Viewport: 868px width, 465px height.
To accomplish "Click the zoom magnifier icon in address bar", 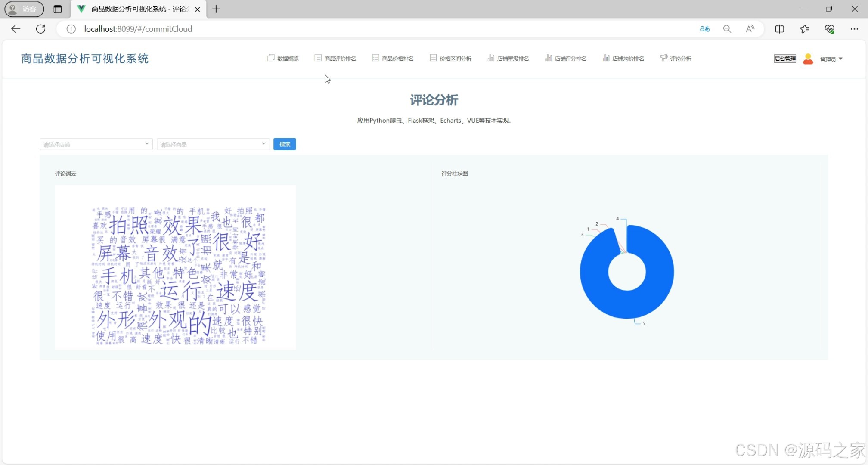I will click(727, 29).
